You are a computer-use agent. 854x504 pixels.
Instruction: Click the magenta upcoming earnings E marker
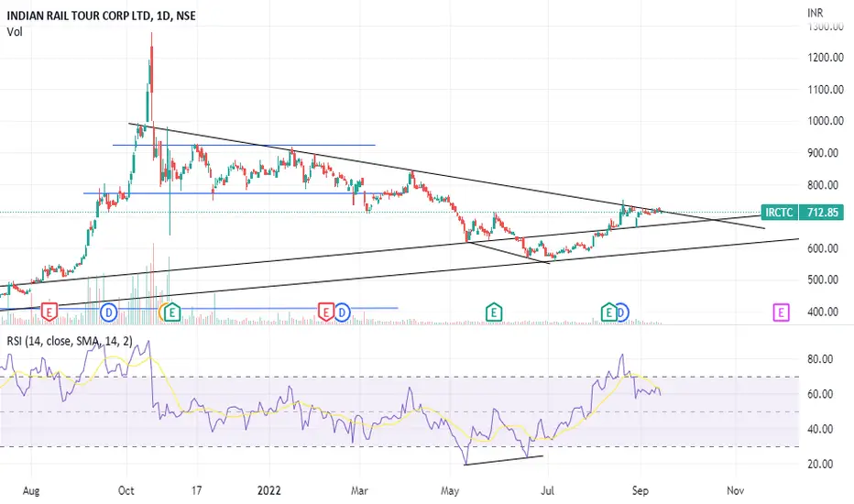click(x=781, y=312)
